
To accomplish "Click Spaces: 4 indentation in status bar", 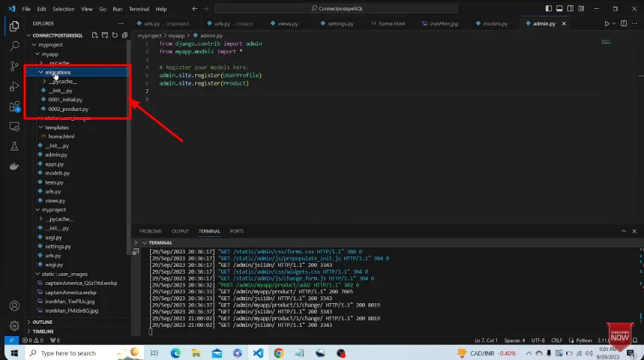I will coord(514,340).
